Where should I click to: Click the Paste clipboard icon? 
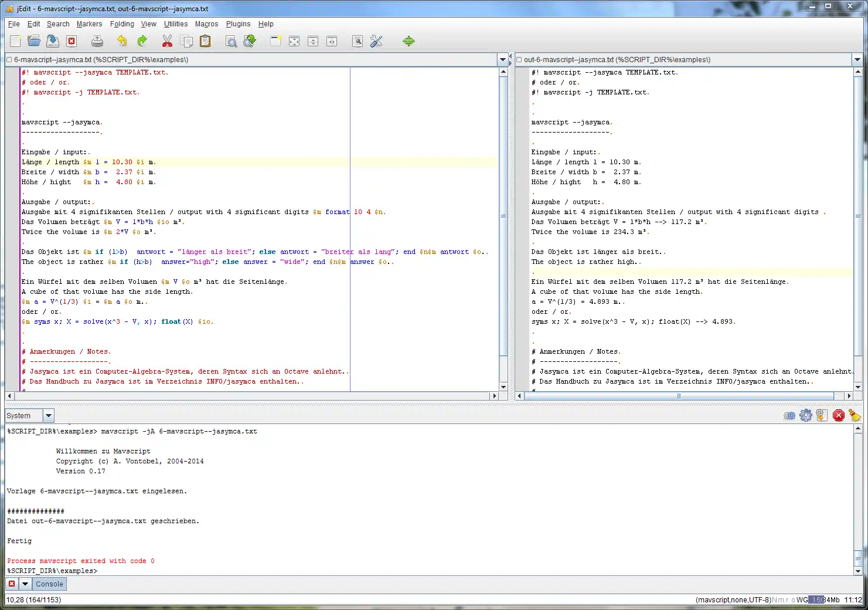[x=205, y=41]
